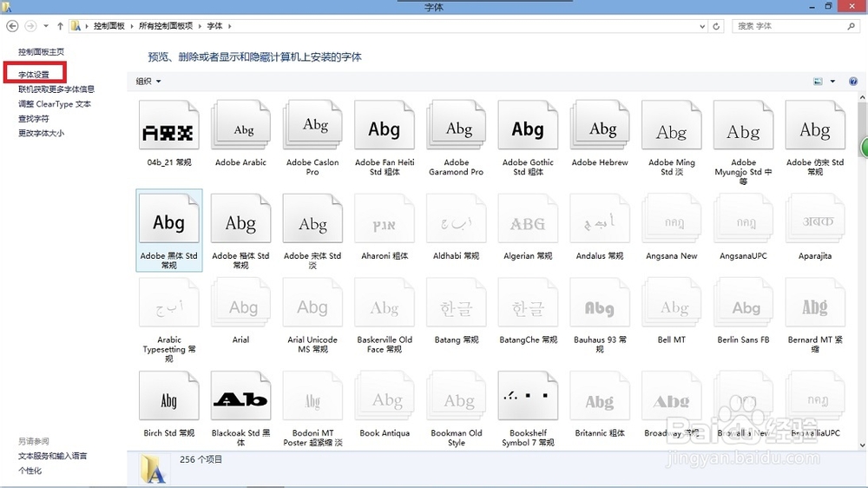Click the view layout icon button
Viewport: 868px width, 488px height.
point(818,82)
